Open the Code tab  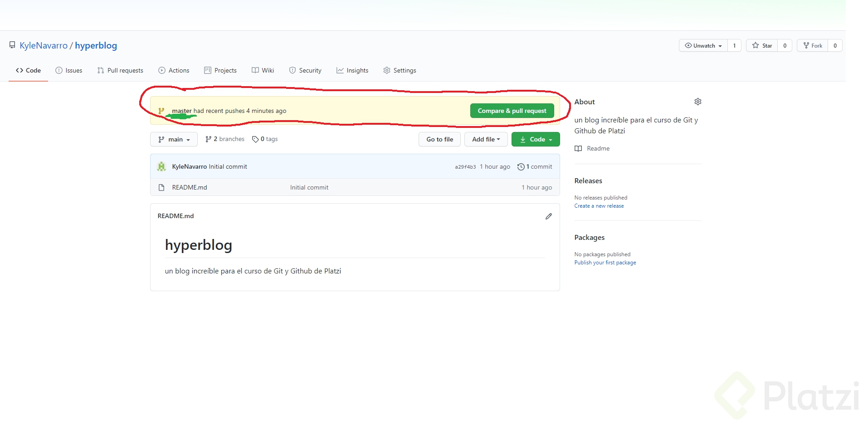point(28,70)
